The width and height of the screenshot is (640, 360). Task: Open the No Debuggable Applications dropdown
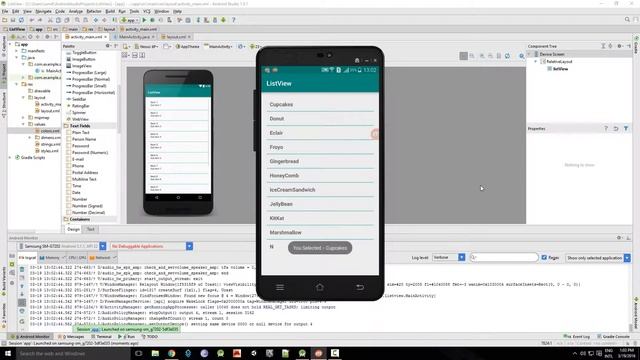[151, 246]
